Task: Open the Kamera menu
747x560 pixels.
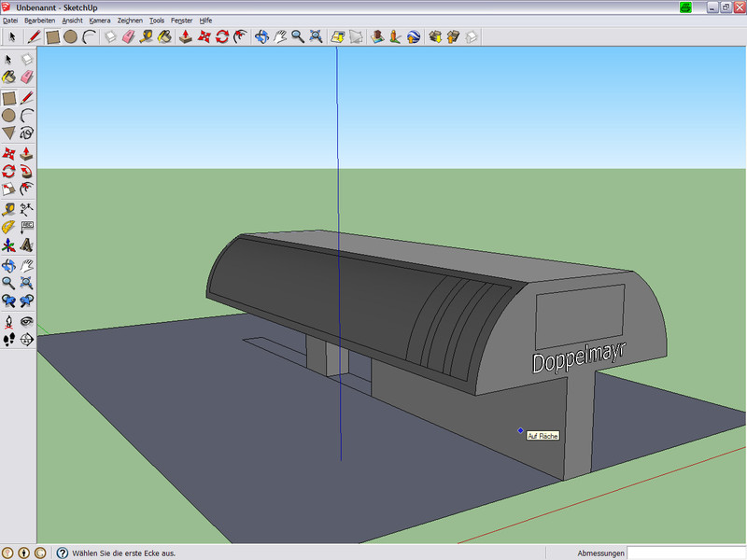Action: point(100,21)
